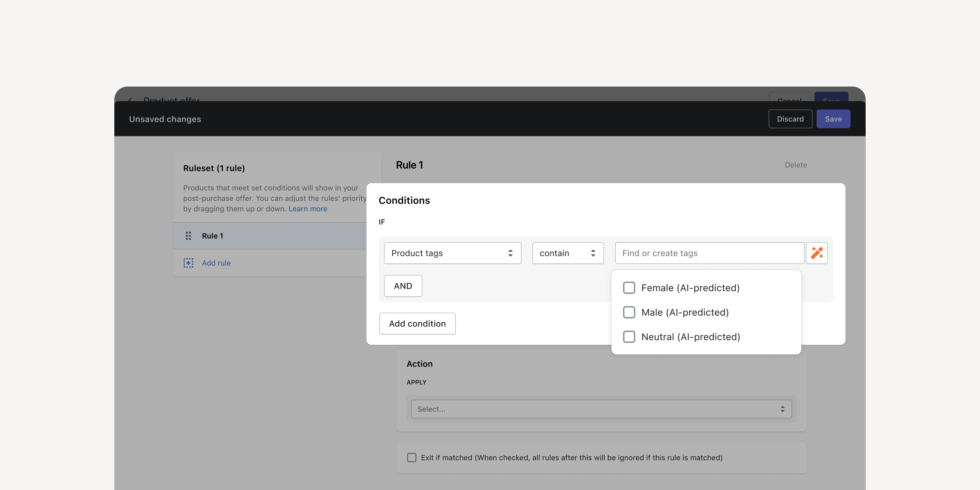Check the Female (AI-predicted) checkbox
This screenshot has height=490, width=980.
pos(629,288)
